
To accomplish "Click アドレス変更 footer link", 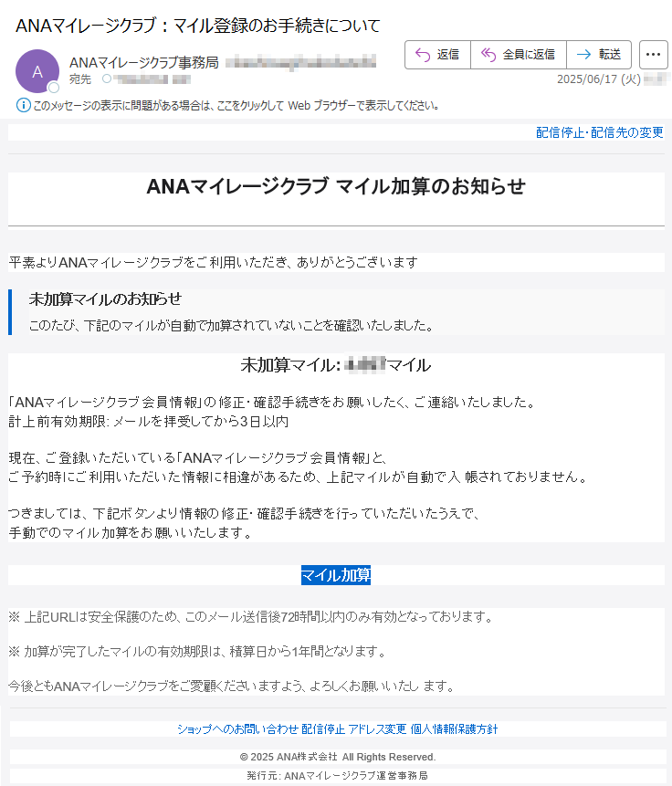I will tap(377, 728).
